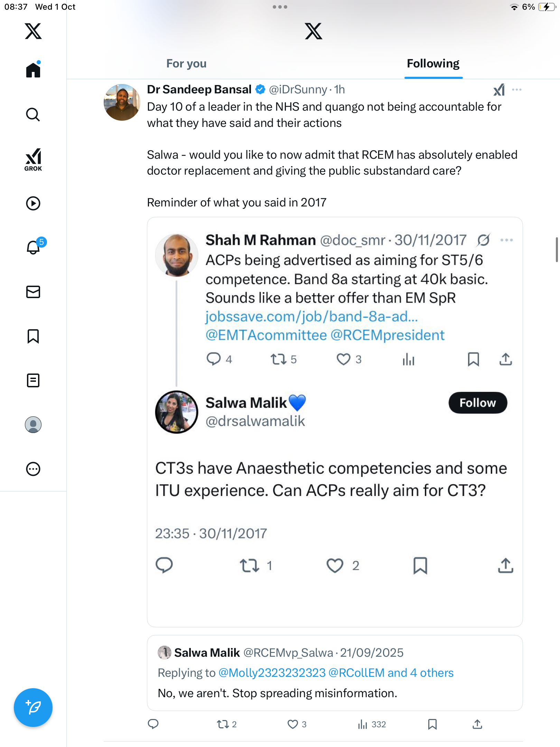
Task: Open Messages envelope in sidebar
Action: (33, 292)
